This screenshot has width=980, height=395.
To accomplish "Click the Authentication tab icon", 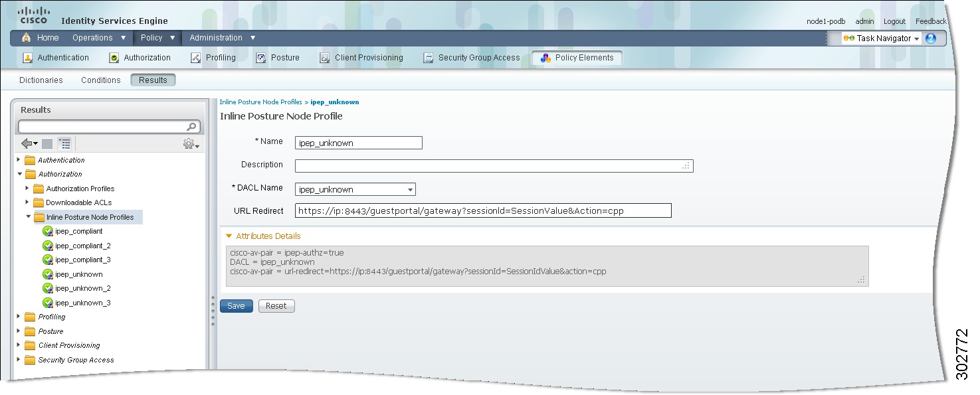I will [x=28, y=58].
